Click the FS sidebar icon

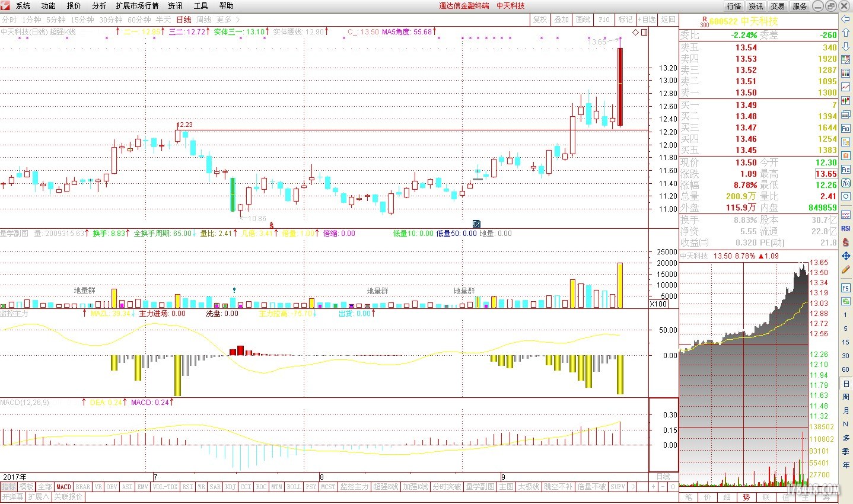(x=846, y=288)
